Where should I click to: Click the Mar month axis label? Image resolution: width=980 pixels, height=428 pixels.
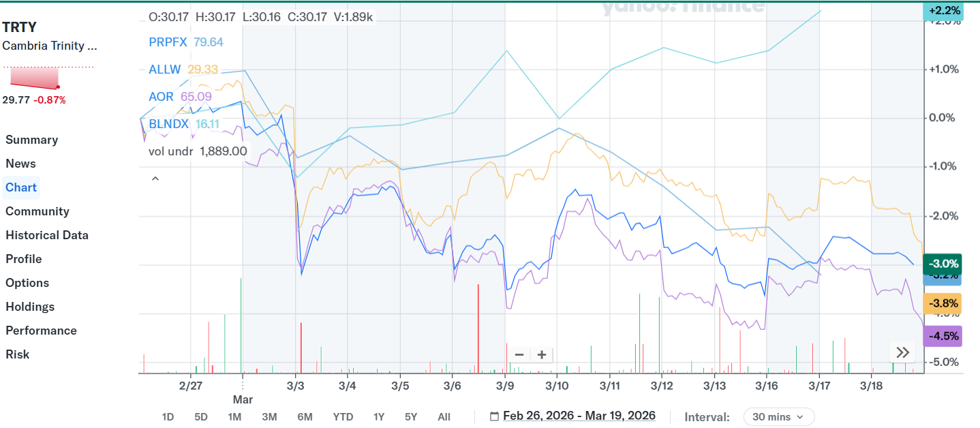point(243,399)
